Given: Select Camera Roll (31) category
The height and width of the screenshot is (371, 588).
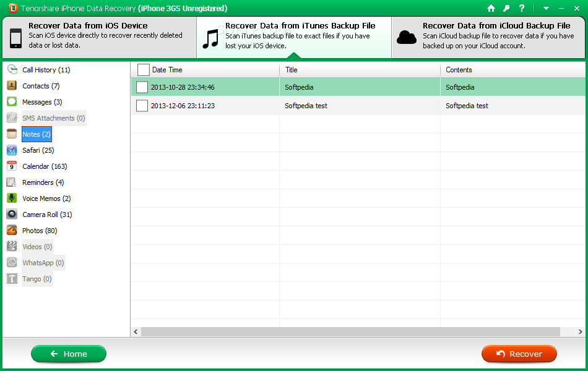Looking at the screenshot, I should coord(47,215).
